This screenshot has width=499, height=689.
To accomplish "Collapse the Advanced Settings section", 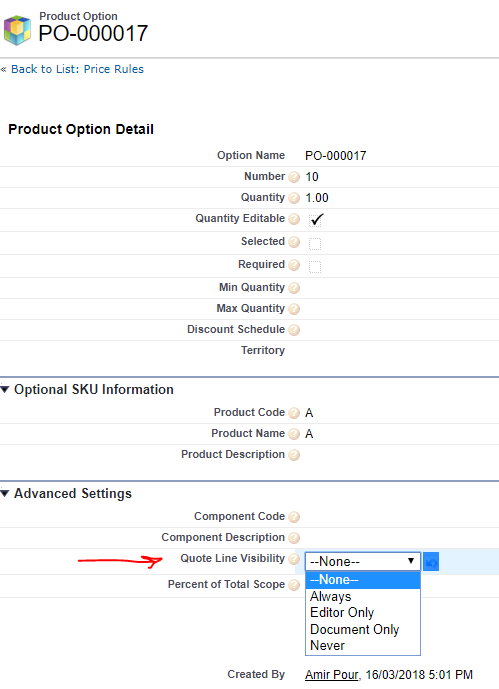I will [x=5, y=493].
